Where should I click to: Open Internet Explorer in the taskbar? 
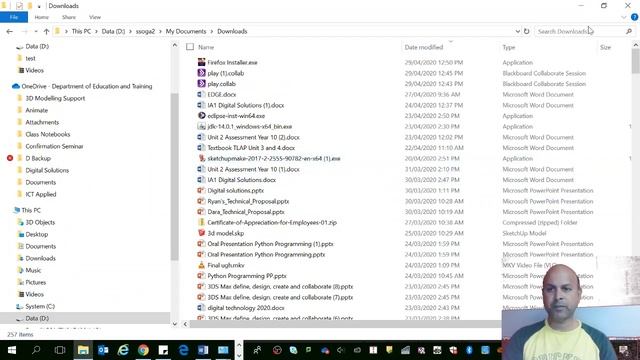point(123,350)
